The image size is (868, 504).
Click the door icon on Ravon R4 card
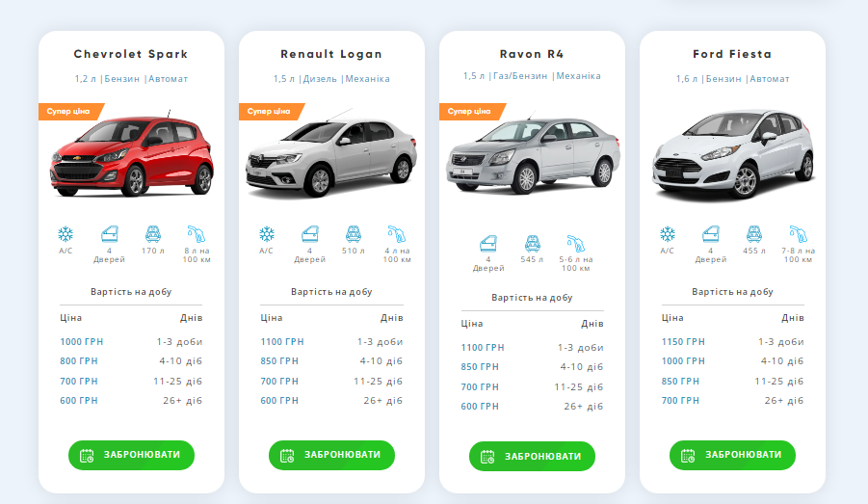point(488,242)
